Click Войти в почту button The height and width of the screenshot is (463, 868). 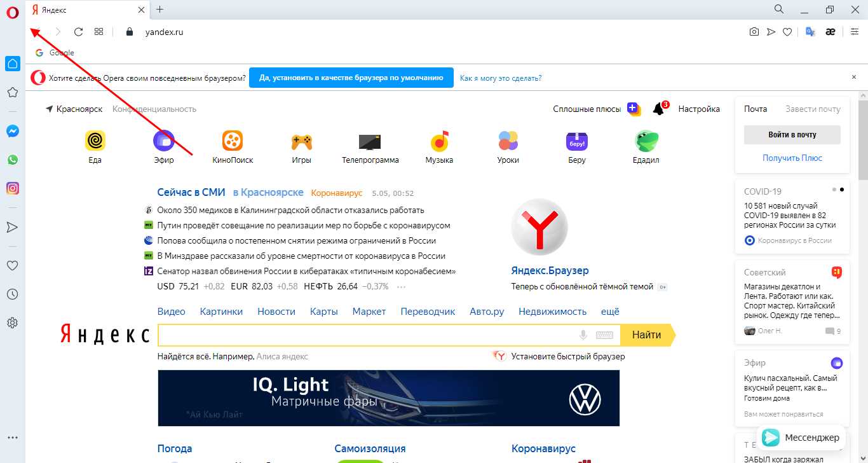(x=792, y=135)
